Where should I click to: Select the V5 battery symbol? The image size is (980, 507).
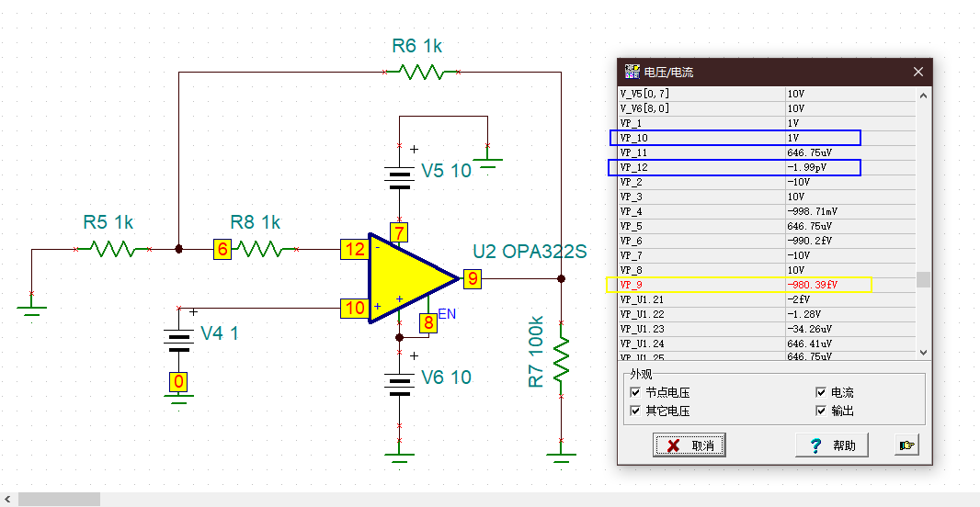(399, 177)
